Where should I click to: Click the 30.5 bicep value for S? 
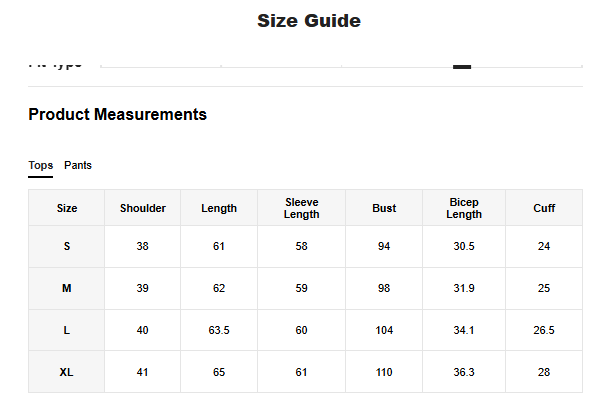pyautogui.click(x=464, y=246)
